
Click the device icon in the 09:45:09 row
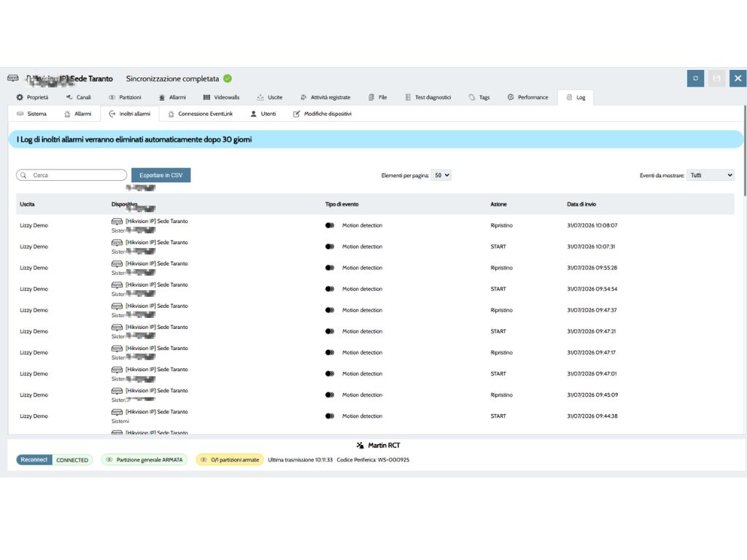click(117, 391)
